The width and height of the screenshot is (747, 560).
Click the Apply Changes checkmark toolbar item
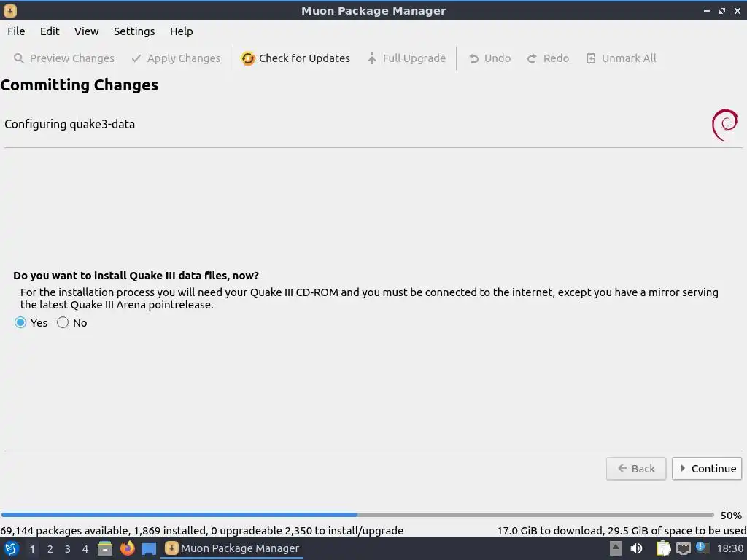[177, 58]
